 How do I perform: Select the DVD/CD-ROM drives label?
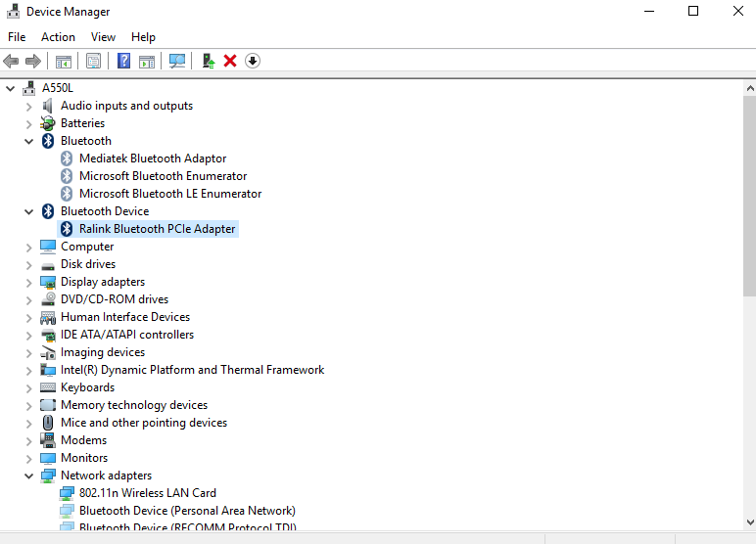pyautogui.click(x=115, y=299)
